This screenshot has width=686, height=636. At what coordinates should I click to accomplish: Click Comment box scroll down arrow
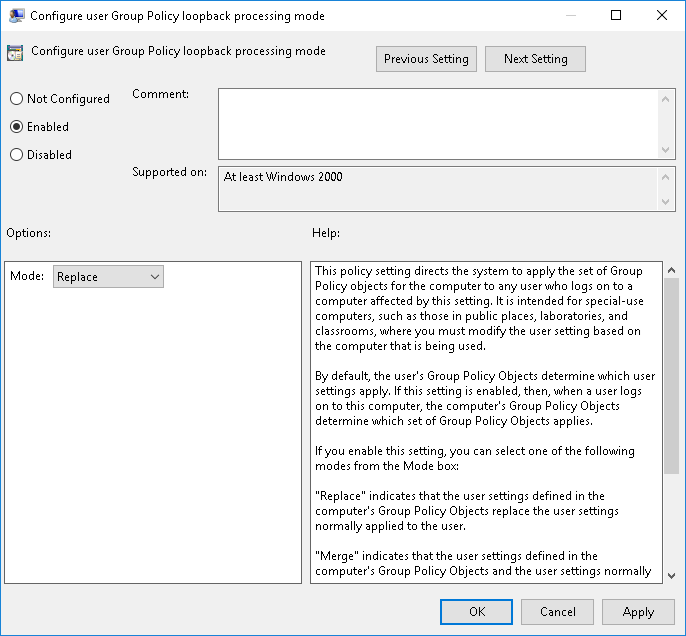(667, 149)
